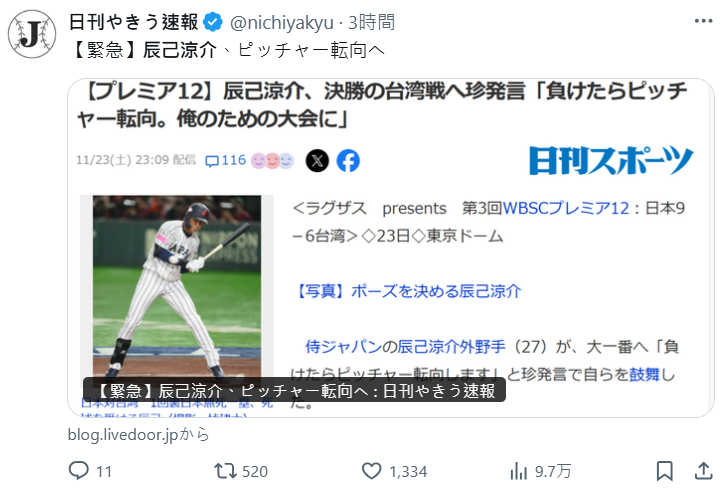Click the baseball batter photo thumbnail
Screen dimensions: 727x495
click(x=177, y=286)
